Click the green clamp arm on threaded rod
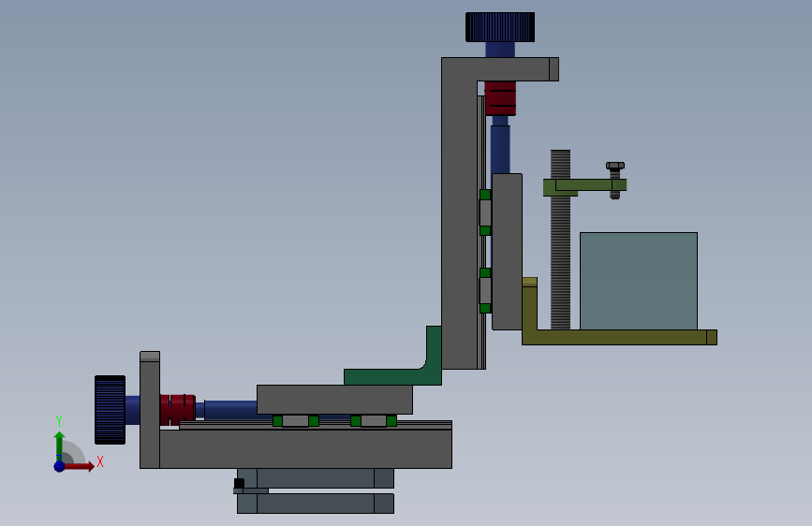The height and width of the screenshot is (526, 812). pos(584,186)
